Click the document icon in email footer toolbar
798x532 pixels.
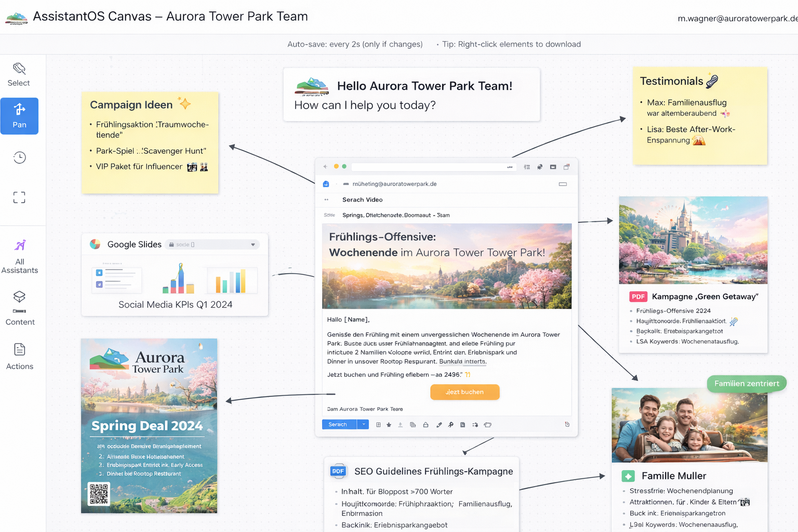[462, 424]
